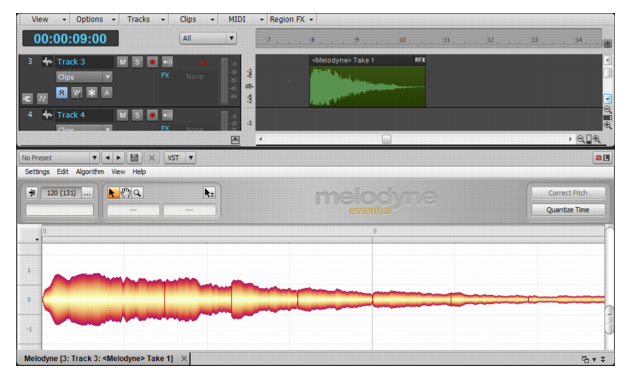Click the delete preset X icon
The width and height of the screenshot is (631, 373).
(x=152, y=158)
